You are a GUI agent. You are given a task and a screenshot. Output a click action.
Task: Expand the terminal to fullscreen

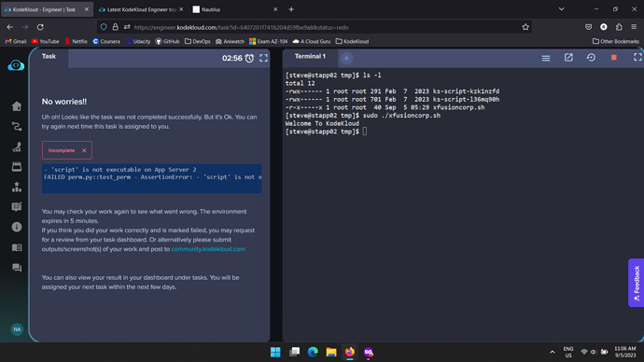[637, 58]
